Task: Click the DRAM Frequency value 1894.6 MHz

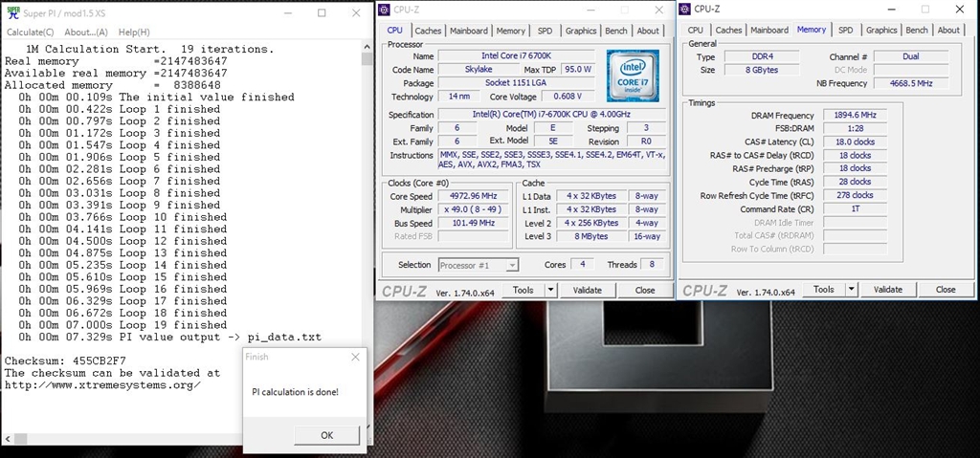Action: coord(855,116)
